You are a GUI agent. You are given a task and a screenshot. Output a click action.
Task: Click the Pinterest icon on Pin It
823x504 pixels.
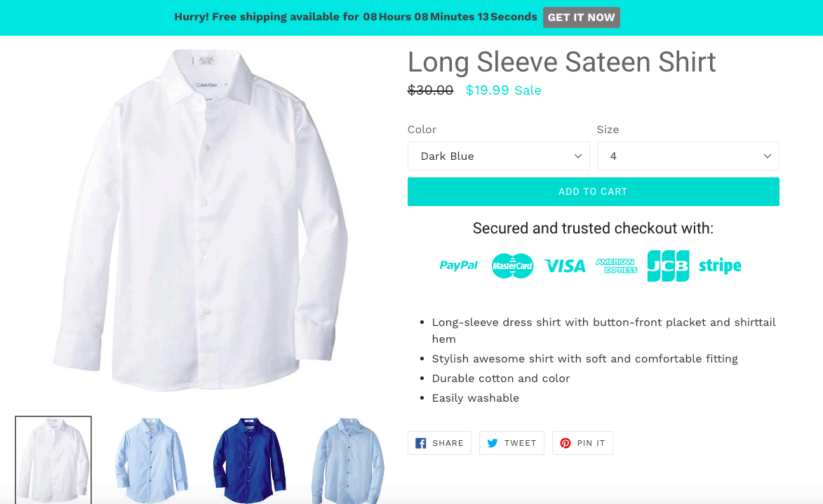(x=565, y=443)
